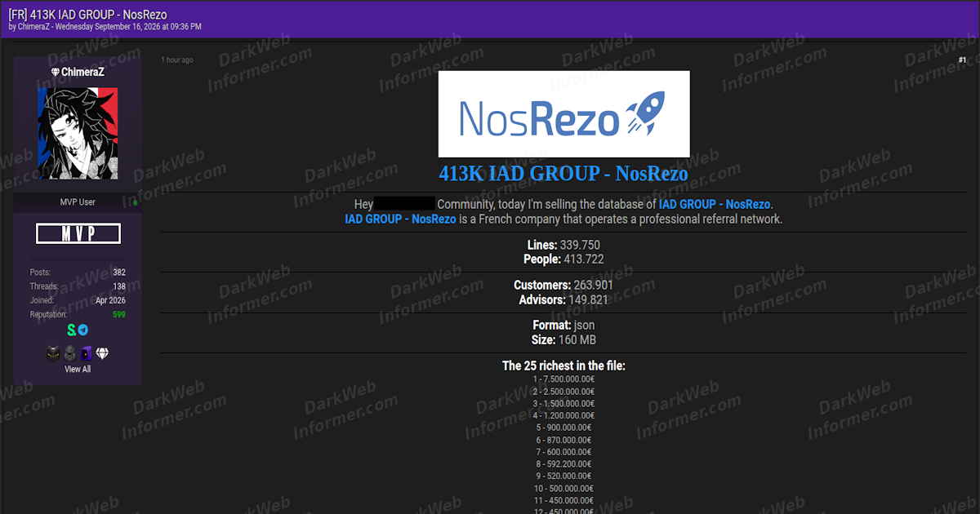Click list entry '6 - 870.000.00€'
Image resolution: width=980 pixels, height=514 pixels.
(x=563, y=440)
